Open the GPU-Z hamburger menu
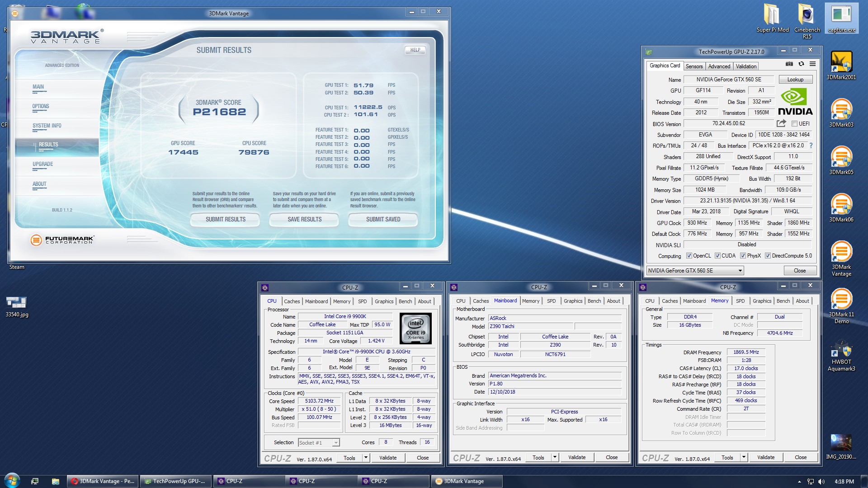 [x=812, y=64]
